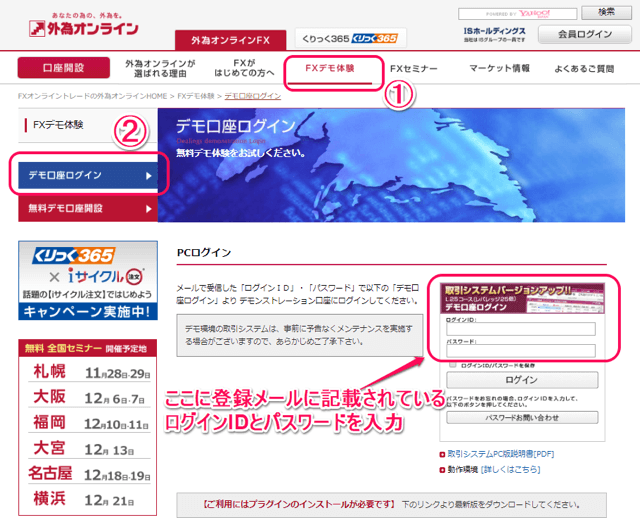Click the PCログイン section heading
The height and width of the screenshot is (518, 640).
[204, 253]
